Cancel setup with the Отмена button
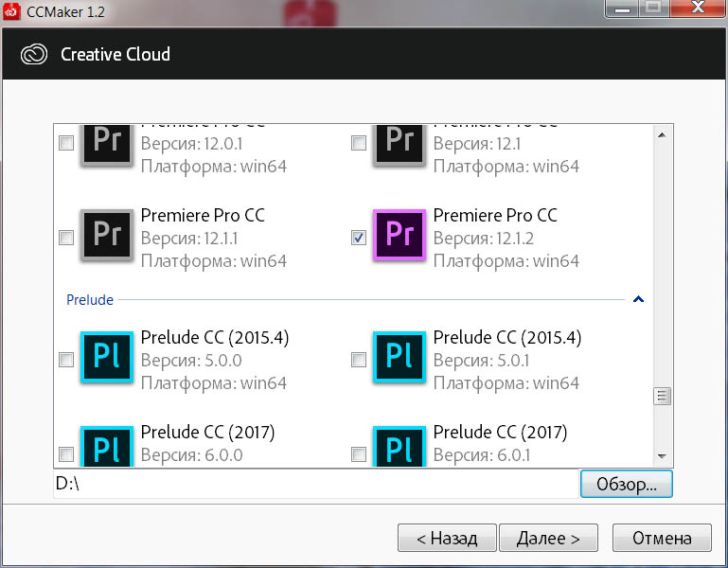728x568 pixels. 662,538
